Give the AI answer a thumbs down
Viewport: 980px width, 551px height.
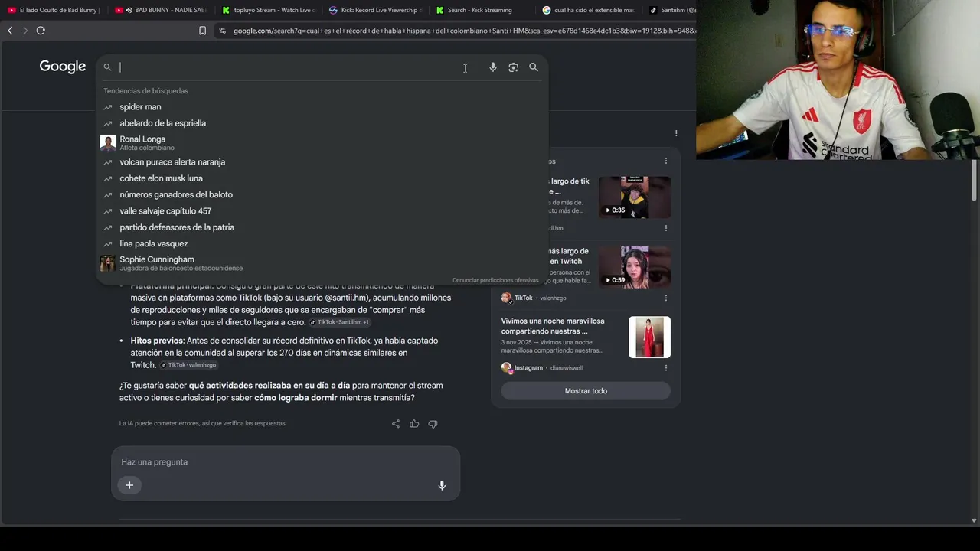tap(433, 424)
